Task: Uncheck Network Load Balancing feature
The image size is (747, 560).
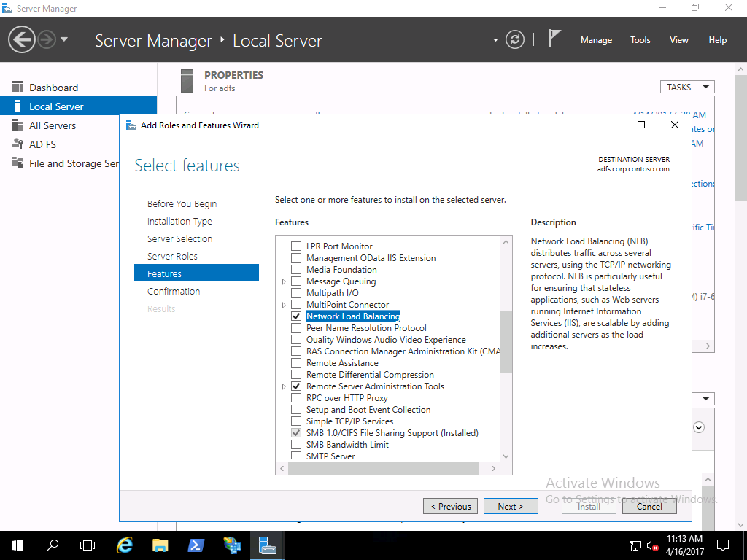Action: coord(296,316)
